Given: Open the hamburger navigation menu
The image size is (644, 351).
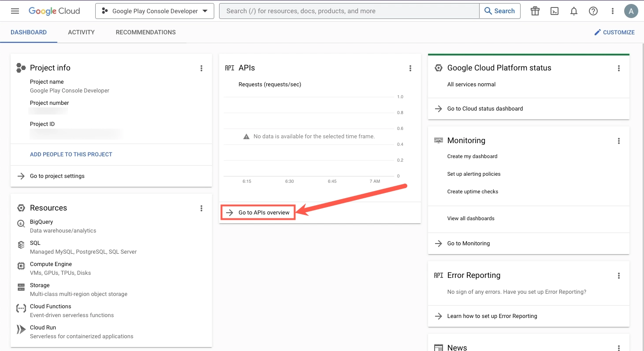Looking at the screenshot, I should tap(15, 11).
